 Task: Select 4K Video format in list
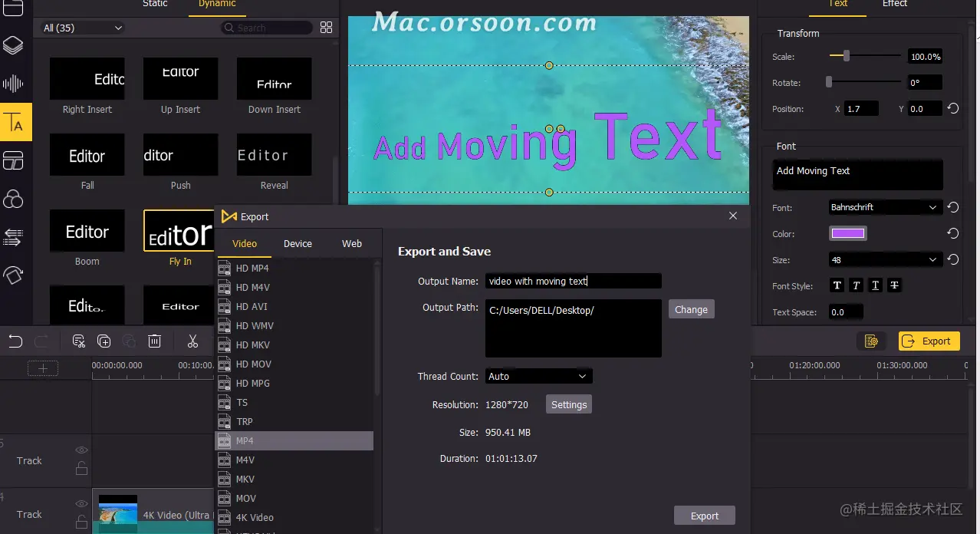tap(294, 517)
